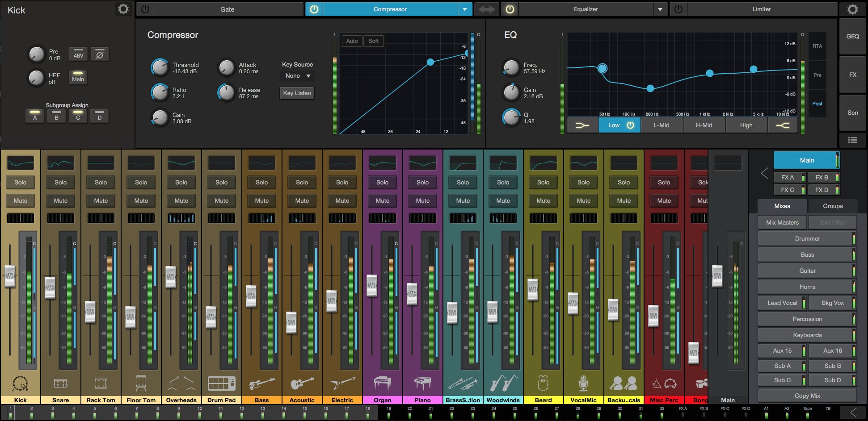Select the High EQ band
868x421 pixels.
pyautogui.click(x=746, y=125)
